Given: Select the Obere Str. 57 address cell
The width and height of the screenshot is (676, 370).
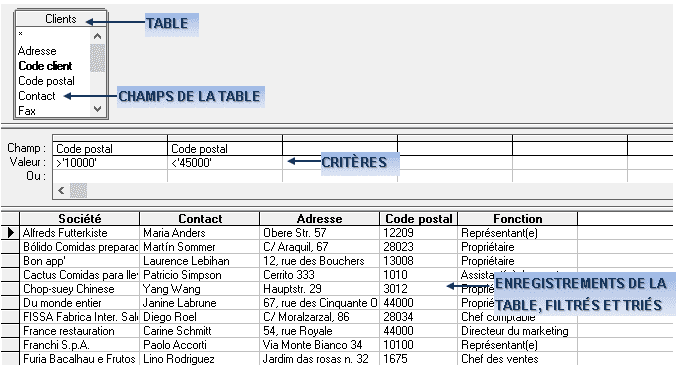Looking at the screenshot, I should point(319,233).
